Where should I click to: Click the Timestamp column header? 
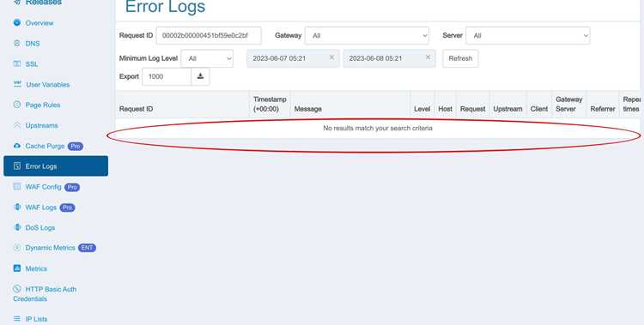point(270,105)
